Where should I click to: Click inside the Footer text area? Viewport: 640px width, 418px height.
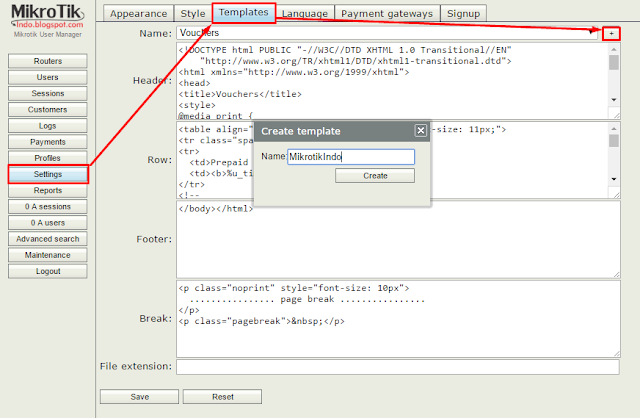pos(398,239)
